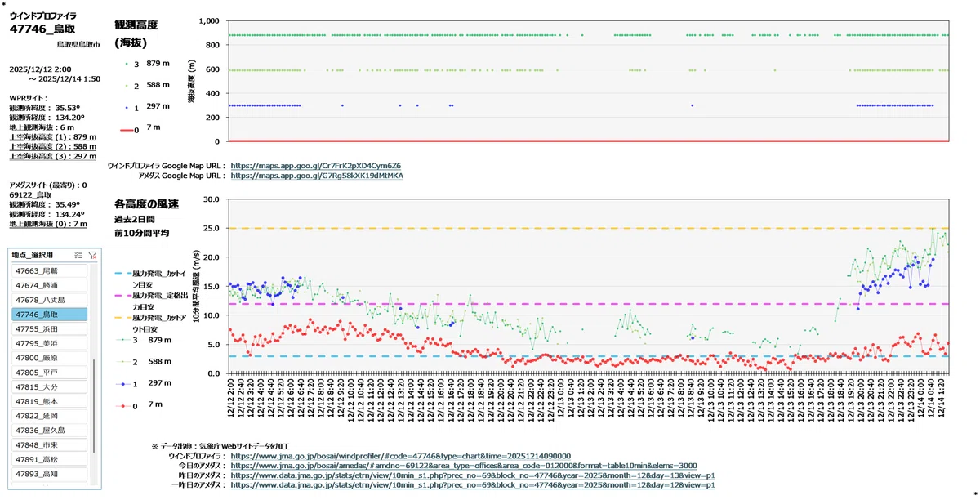Select 47891_高松 in the slicer
Screen dimensions: 980x500
click(49, 459)
